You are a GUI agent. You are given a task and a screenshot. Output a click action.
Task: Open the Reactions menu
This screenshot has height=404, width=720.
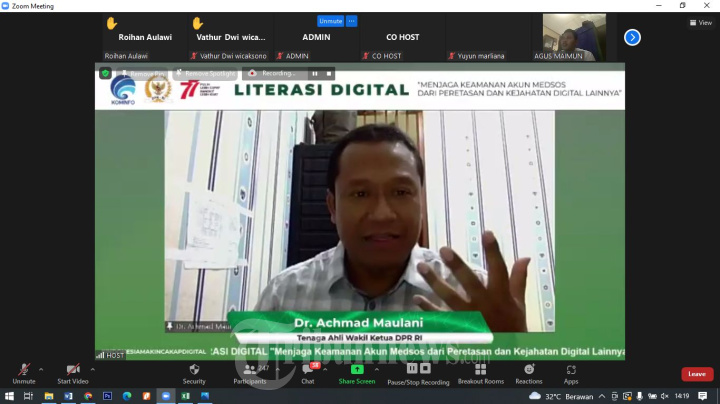pos(529,374)
